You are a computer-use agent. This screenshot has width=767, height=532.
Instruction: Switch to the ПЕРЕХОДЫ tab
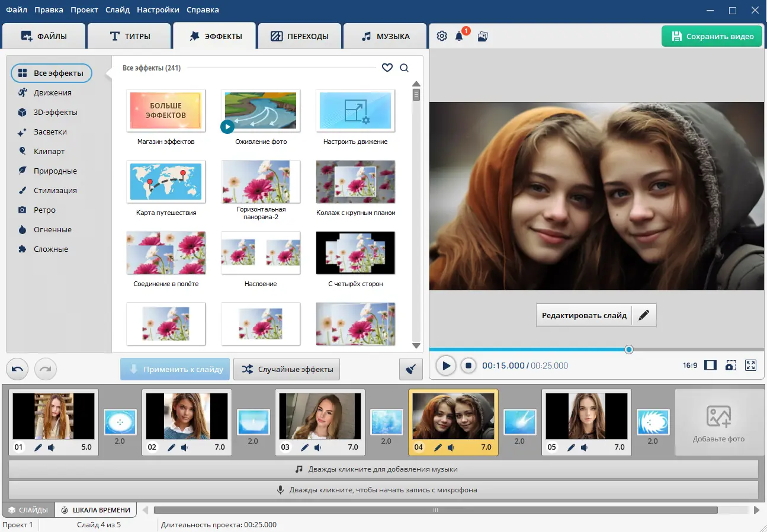click(300, 36)
